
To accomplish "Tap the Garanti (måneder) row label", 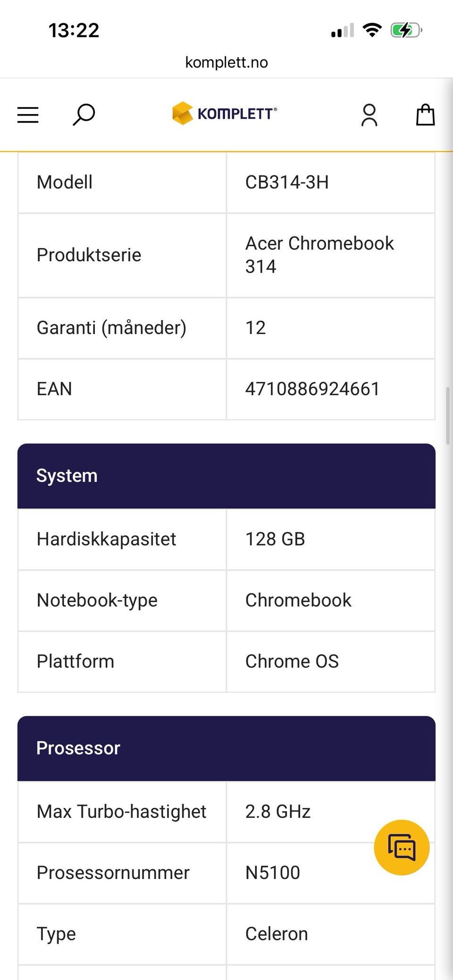I will [111, 328].
